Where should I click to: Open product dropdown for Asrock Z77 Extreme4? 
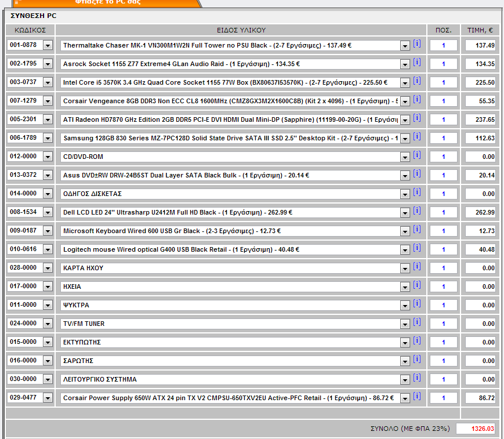405,64
